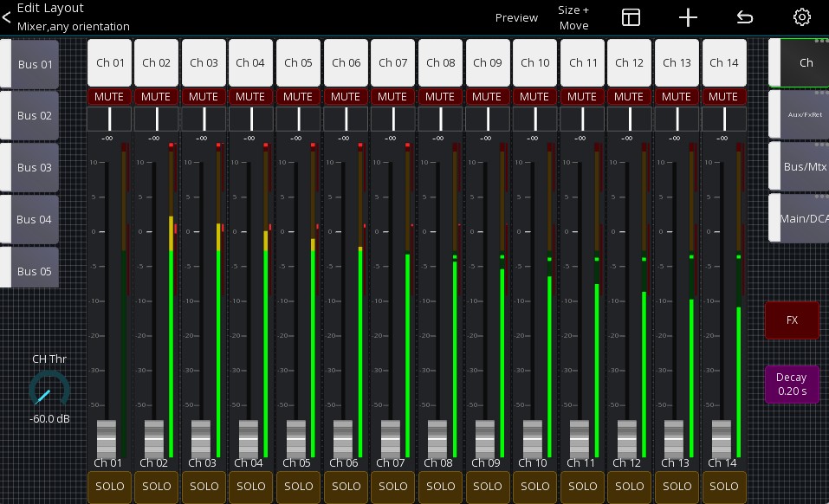
Task: Click the Edit Layout title text
Action: [50, 8]
